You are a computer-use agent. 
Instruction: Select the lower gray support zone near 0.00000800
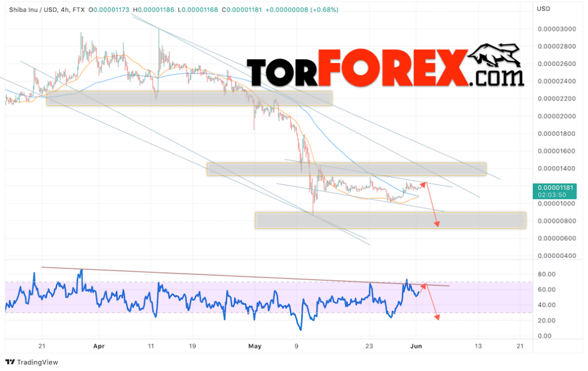(390, 221)
